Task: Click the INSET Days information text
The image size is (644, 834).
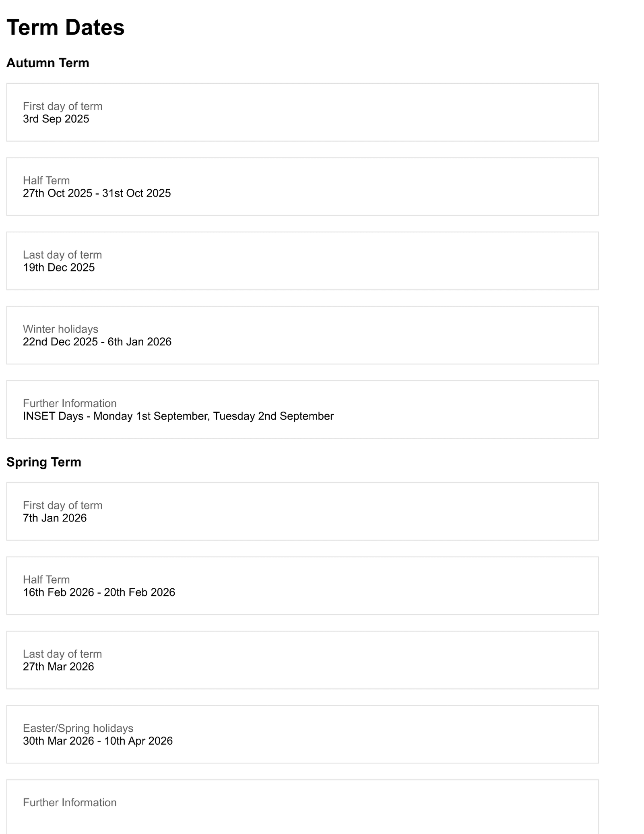Action: pyautogui.click(x=178, y=416)
